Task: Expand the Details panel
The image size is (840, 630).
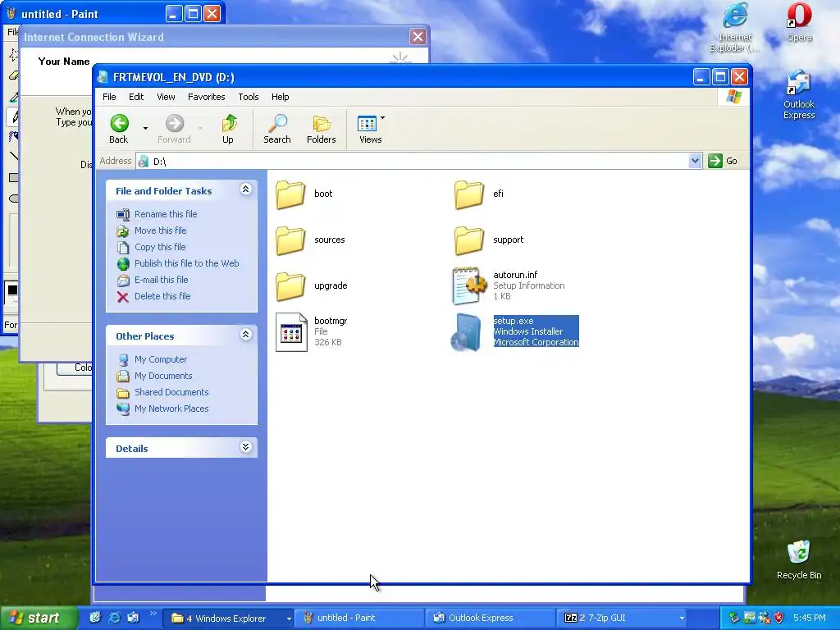Action: (x=246, y=447)
